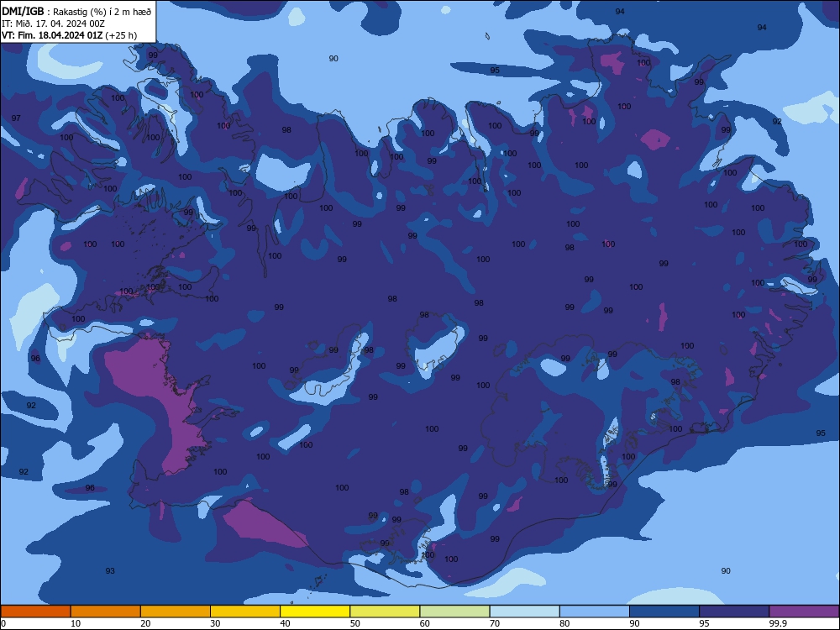The width and height of the screenshot is (840, 630).
Task: Click the '93' humidity value on the map
Action: click(110, 571)
